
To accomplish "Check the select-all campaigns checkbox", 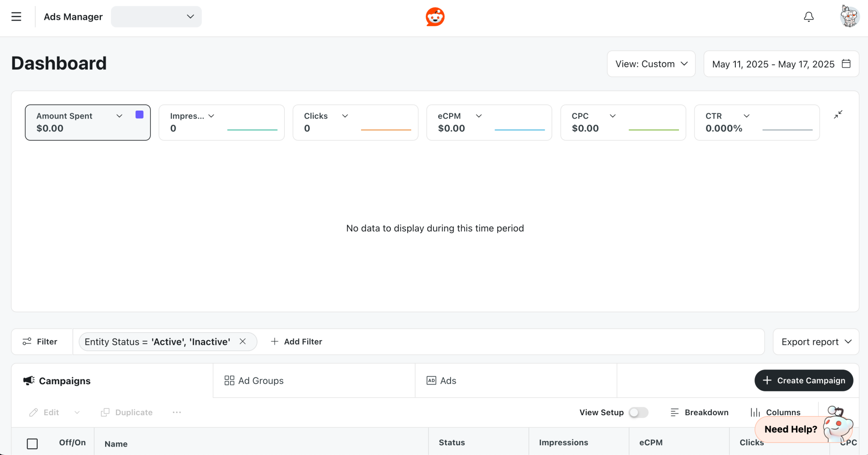I will [32, 444].
